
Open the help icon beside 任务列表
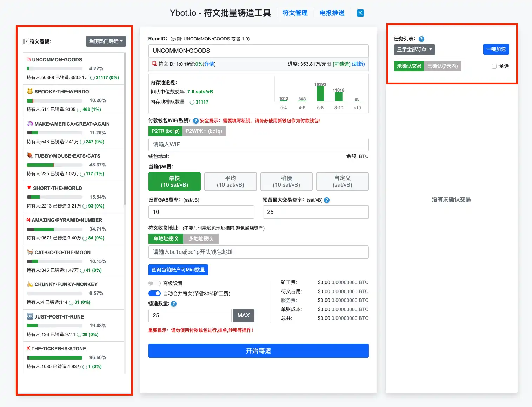coord(421,39)
